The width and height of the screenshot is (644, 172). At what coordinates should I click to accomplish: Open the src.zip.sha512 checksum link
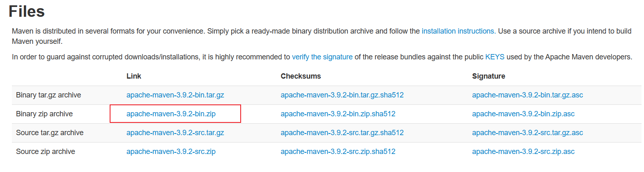[338, 152]
